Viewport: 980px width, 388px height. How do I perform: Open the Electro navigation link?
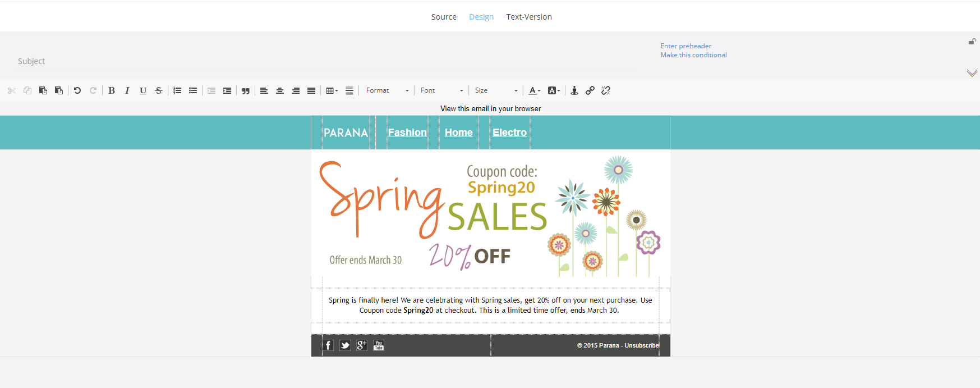tap(509, 133)
